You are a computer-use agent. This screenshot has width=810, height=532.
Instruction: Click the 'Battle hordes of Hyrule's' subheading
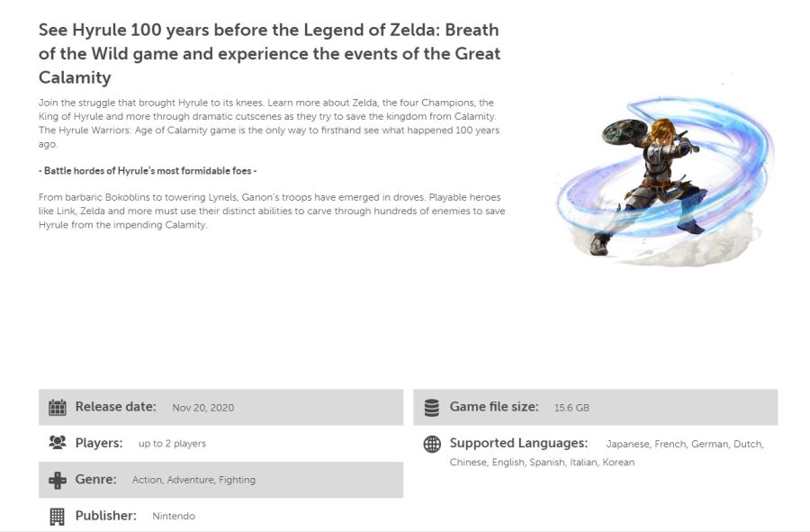[x=148, y=171]
